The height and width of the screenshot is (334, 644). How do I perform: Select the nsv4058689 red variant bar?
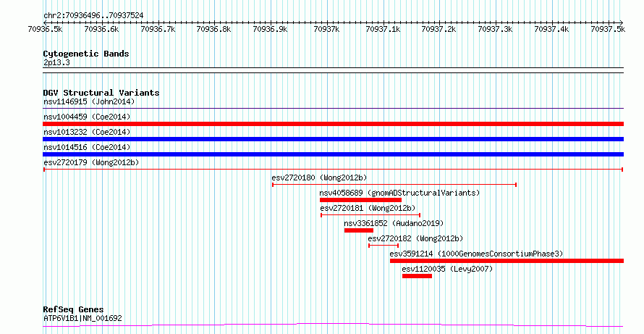click(360, 200)
